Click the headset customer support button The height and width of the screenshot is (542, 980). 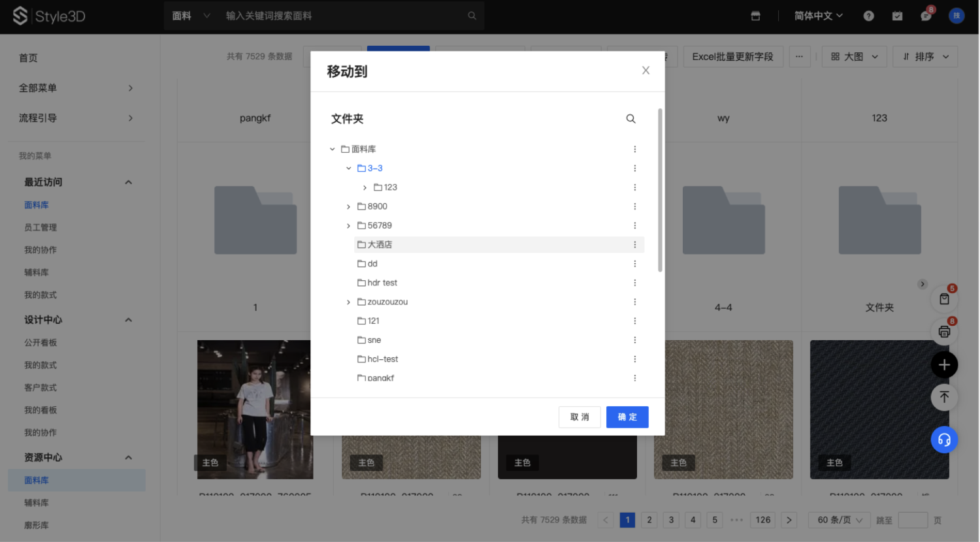[944, 439]
